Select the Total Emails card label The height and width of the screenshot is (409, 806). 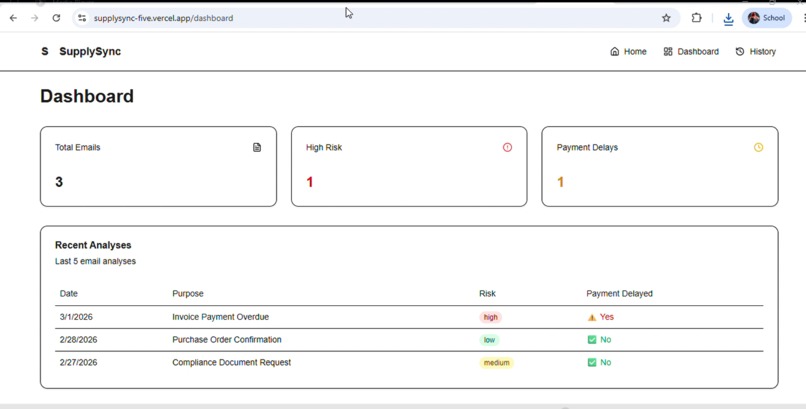coord(78,147)
